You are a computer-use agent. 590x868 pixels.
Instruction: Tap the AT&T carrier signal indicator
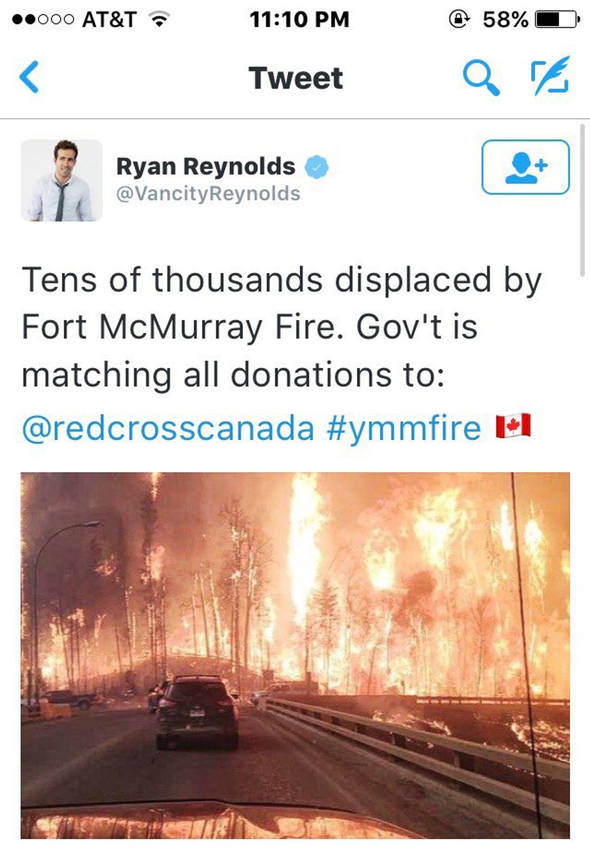[74, 19]
